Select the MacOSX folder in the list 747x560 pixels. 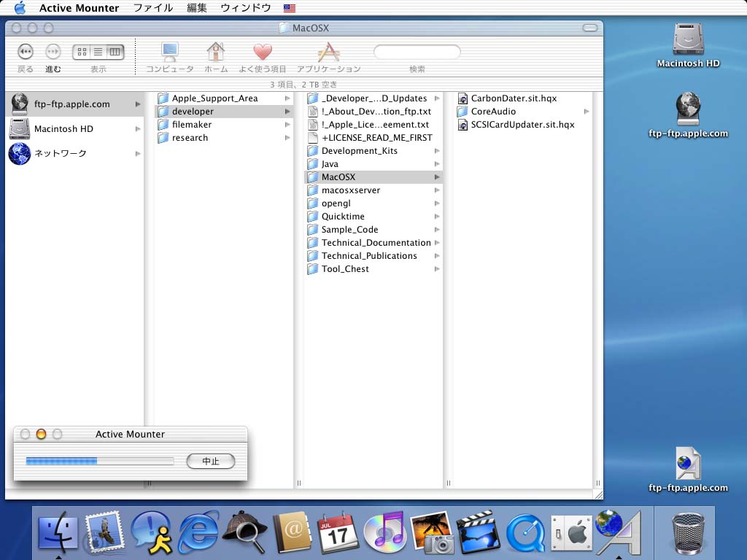coord(373,177)
